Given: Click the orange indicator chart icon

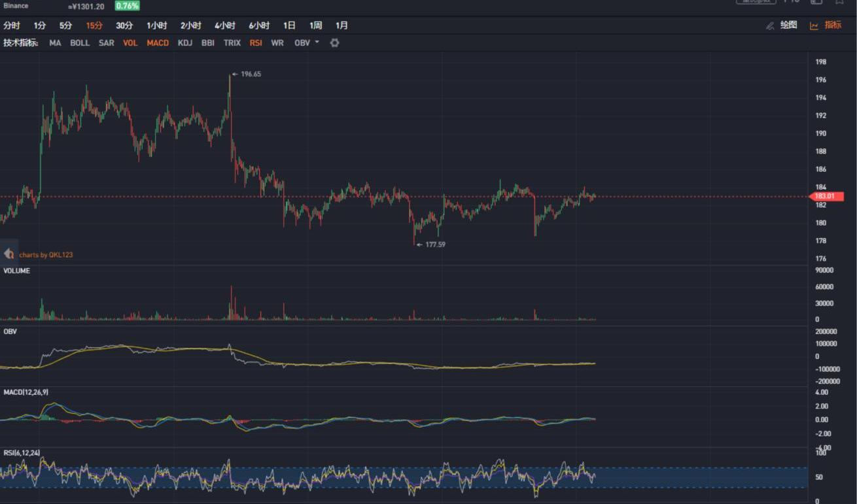Looking at the screenshot, I should point(814,25).
